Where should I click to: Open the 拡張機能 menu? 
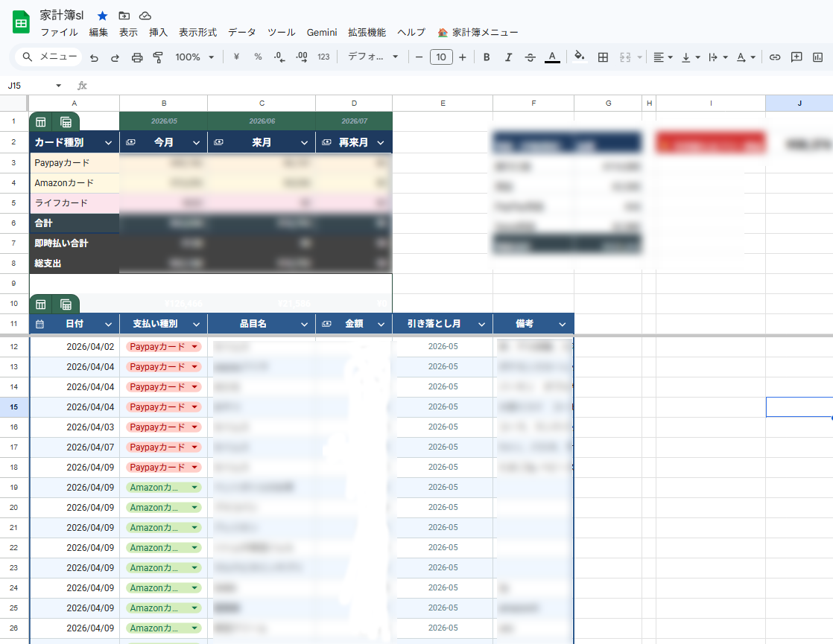click(x=367, y=32)
